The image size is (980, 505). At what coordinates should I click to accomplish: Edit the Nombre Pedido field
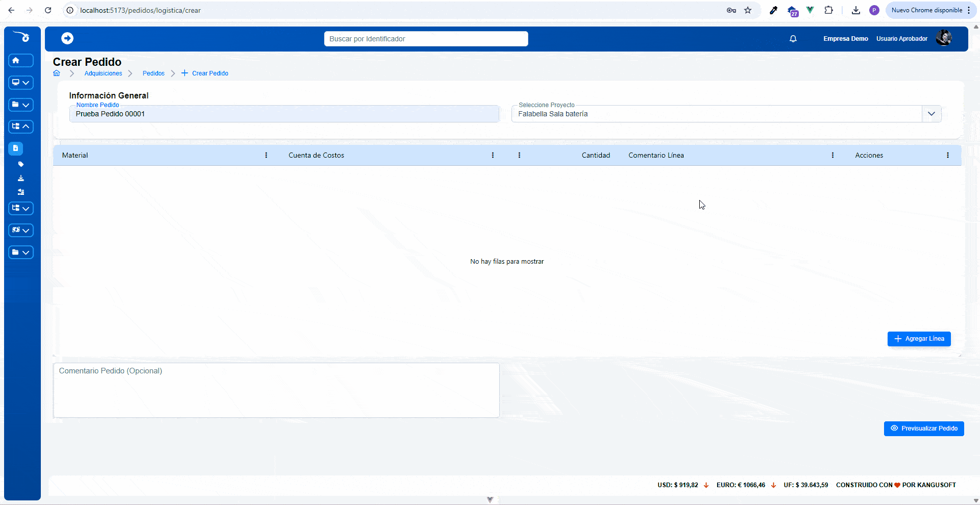tap(284, 114)
